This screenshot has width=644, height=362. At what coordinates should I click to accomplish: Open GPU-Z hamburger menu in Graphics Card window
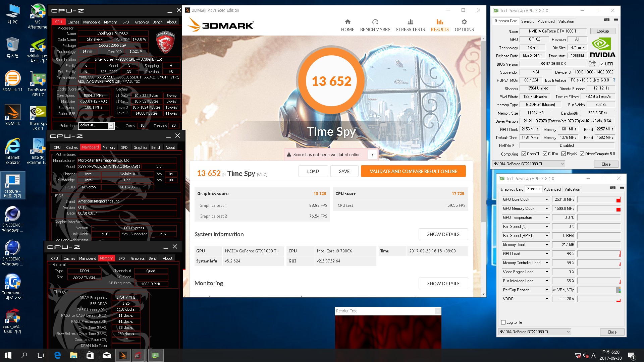click(616, 20)
